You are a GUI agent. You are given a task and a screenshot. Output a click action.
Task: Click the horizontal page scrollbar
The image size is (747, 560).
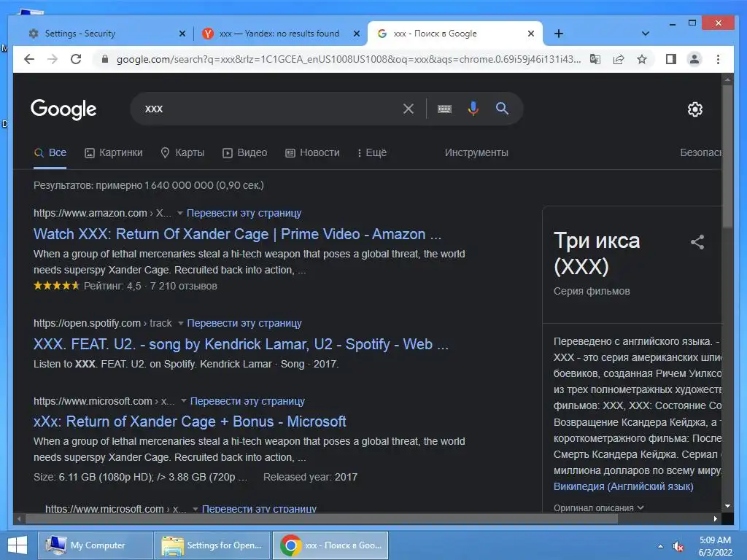[x=322, y=519]
